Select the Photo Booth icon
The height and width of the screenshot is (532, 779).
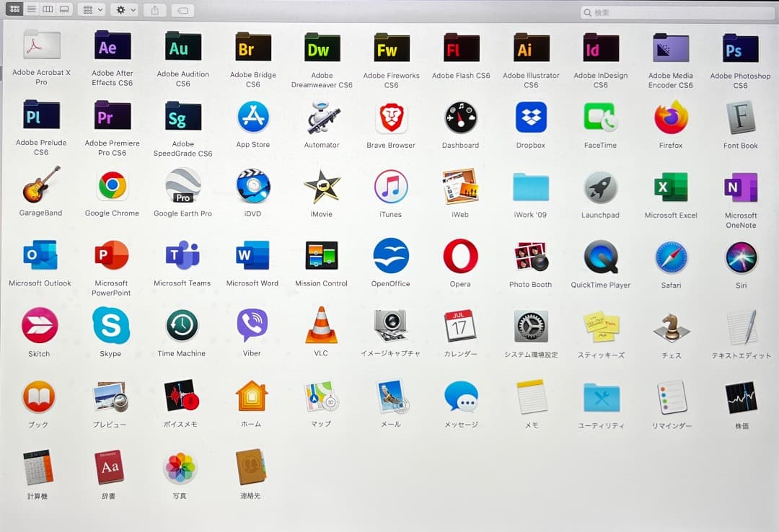coord(531,257)
